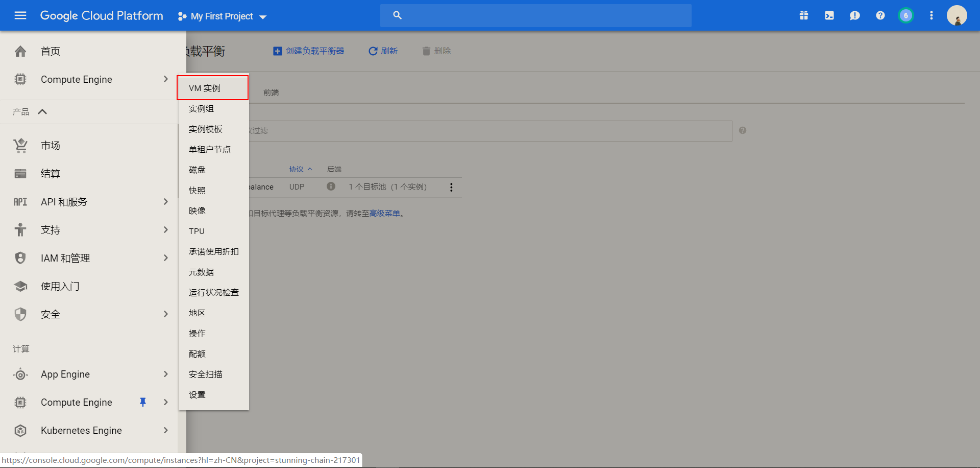Select 运行状况检查 from the submenu
Image resolution: width=980 pixels, height=468 pixels.
(214, 293)
